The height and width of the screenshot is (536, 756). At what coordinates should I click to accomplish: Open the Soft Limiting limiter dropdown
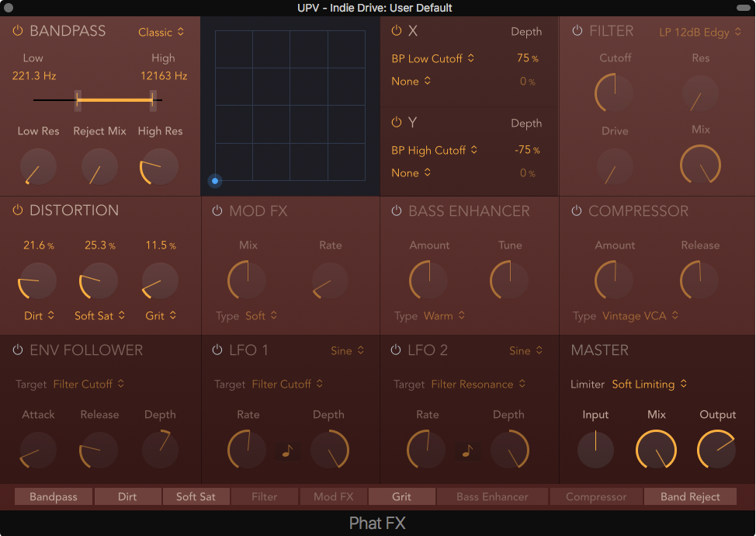650,384
